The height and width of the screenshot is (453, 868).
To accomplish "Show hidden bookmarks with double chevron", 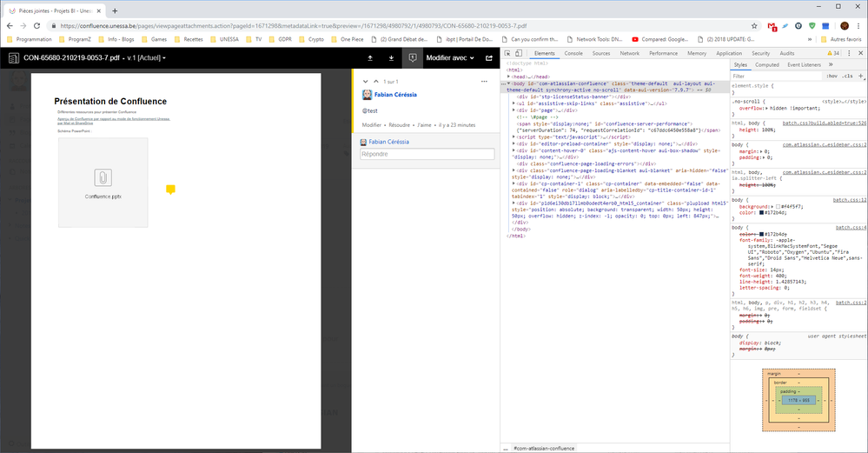I will (x=810, y=39).
